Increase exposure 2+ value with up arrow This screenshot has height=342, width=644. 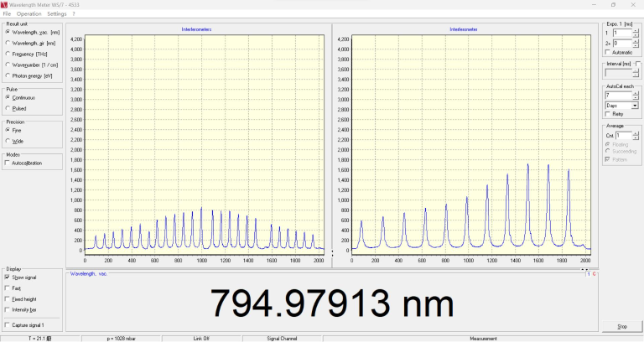click(636, 41)
